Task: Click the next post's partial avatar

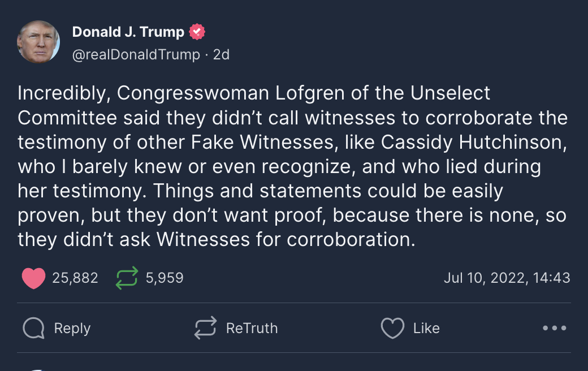Action: coord(37,369)
